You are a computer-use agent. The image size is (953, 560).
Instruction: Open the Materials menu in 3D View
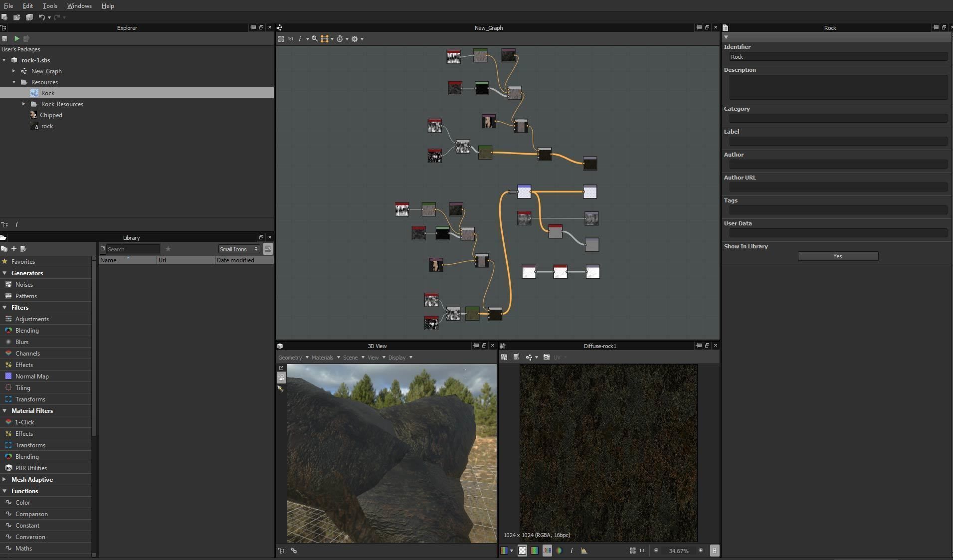(x=326, y=358)
